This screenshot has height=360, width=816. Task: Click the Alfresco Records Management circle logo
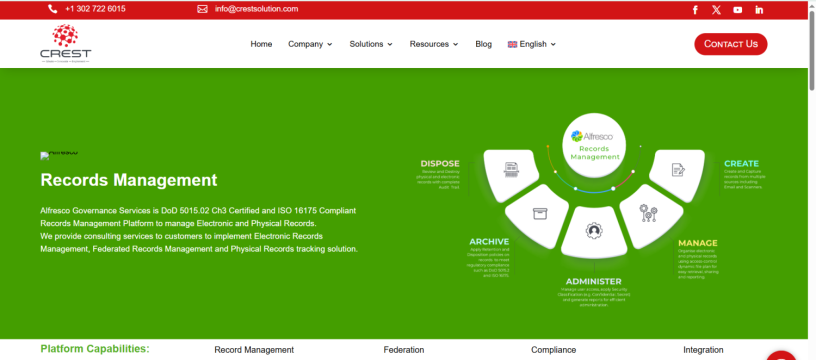pos(594,145)
